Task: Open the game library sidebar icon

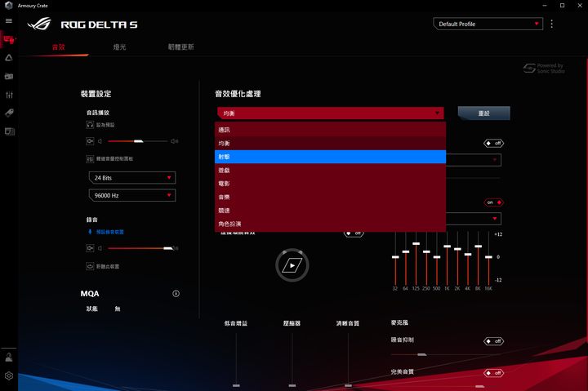Action: pos(9,77)
